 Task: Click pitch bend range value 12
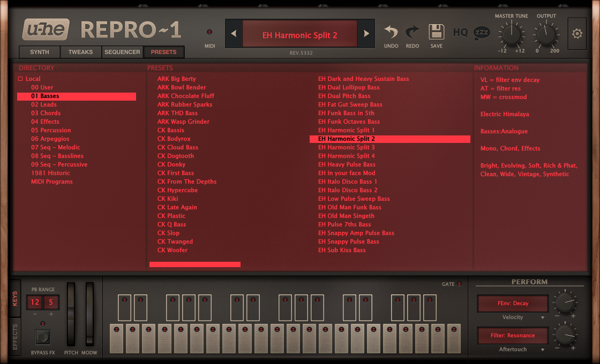point(34,302)
